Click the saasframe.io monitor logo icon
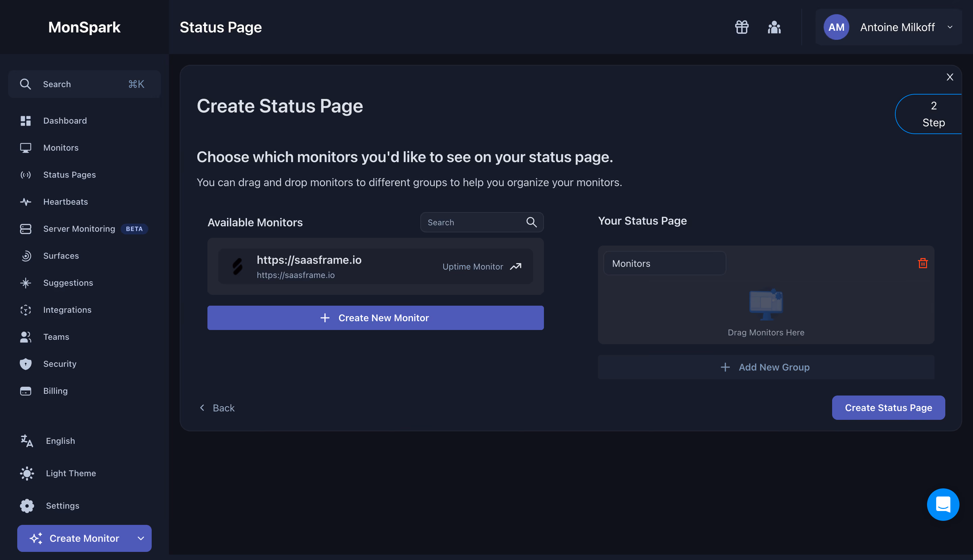This screenshot has height=560, width=973. [238, 266]
